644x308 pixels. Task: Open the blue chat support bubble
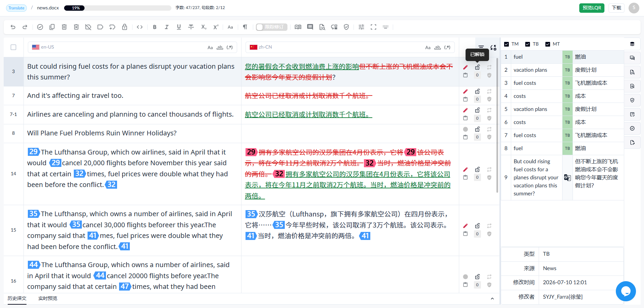(x=626, y=291)
